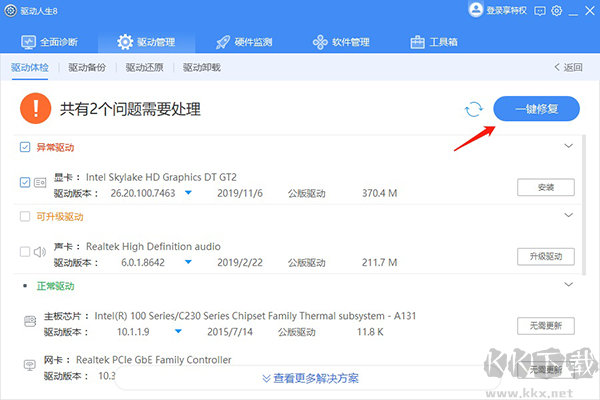600x400 pixels.
Task: Click the motherboard chipset device icon
Action: (x=30, y=321)
